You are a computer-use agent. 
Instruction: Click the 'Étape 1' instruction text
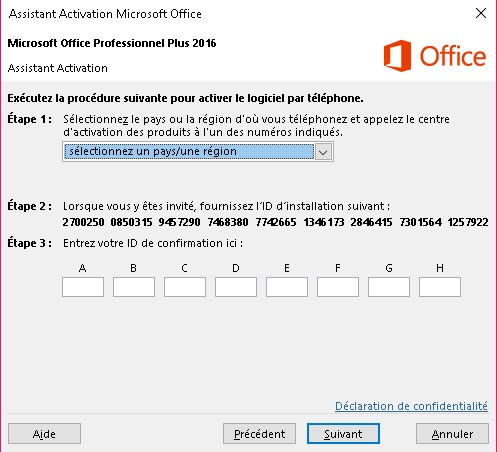tap(256, 126)
